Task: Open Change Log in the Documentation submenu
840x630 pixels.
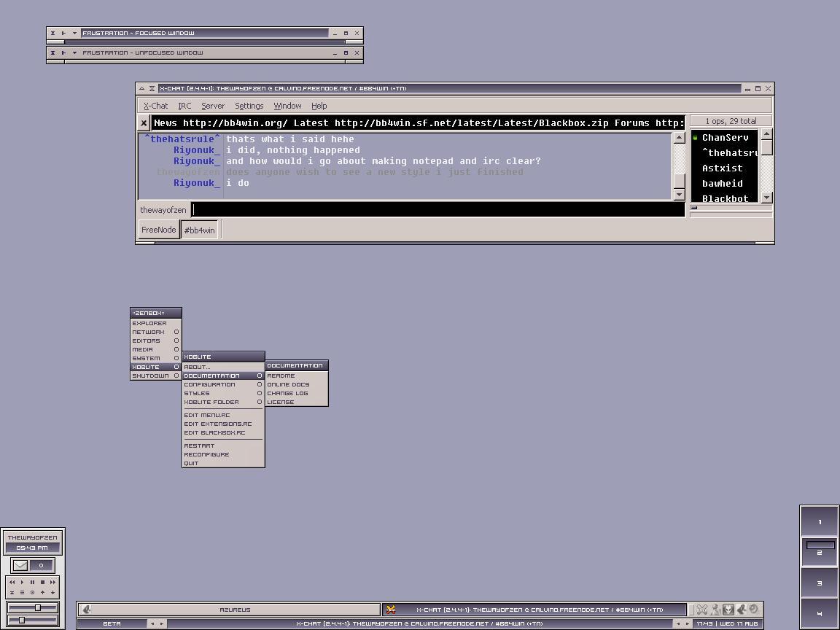Action: (297, 393)
